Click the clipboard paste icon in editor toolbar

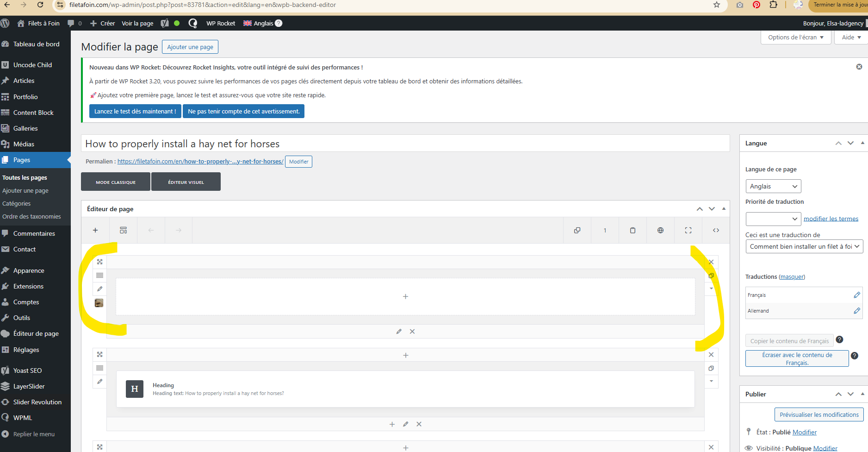pyautogui.click(x=632, y=230)
